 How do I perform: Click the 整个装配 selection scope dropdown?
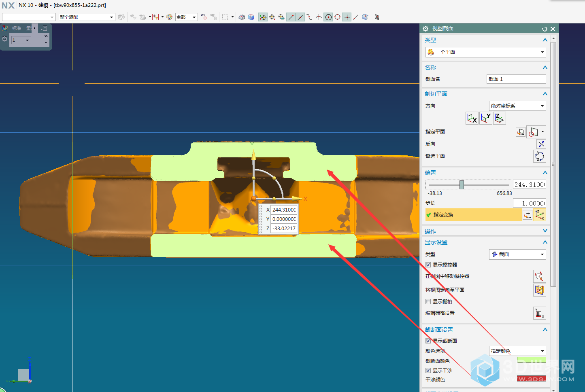pyautogui.click(x=87, y=17)
